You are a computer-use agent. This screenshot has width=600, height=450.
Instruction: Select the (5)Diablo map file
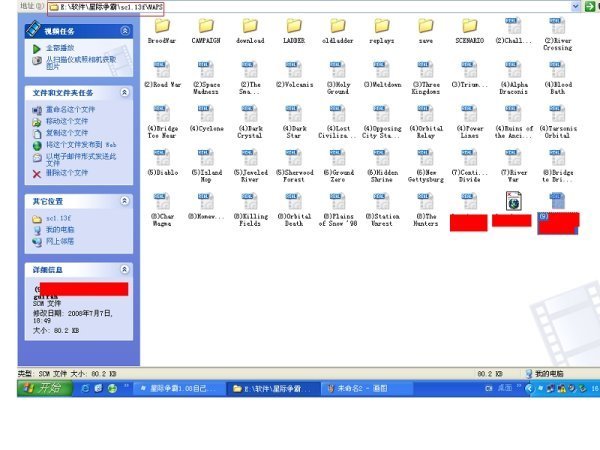(x=162, y=163)
